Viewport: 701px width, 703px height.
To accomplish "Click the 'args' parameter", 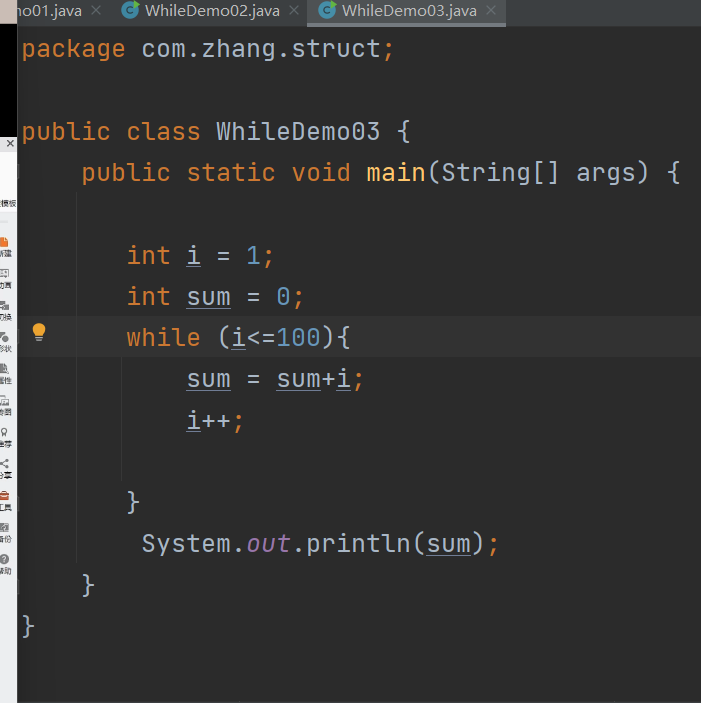I will (606, 173).
